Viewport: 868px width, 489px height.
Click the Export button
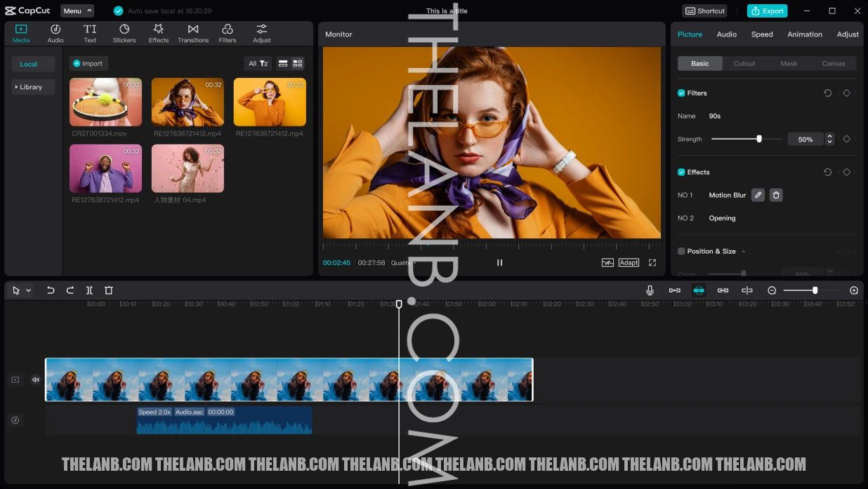[x=767, y=11]
